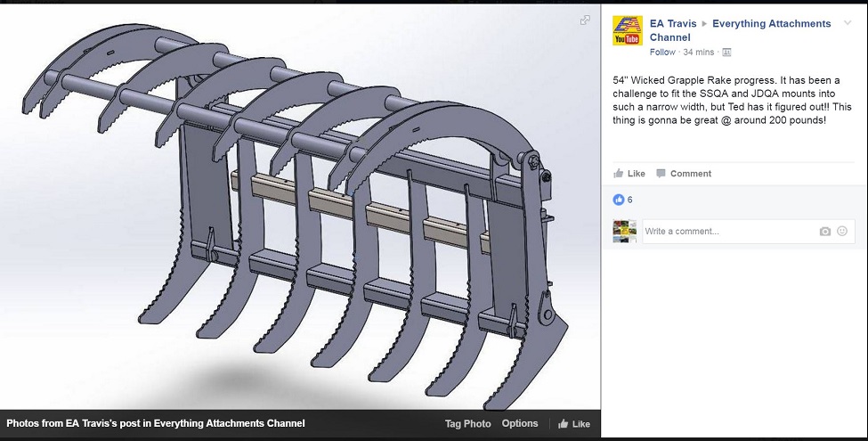Focus the Write a comment field

tap(726, 232)
